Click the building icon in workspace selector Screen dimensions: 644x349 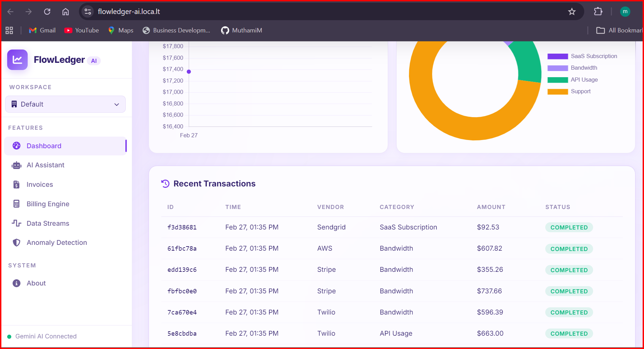[14, 104]
